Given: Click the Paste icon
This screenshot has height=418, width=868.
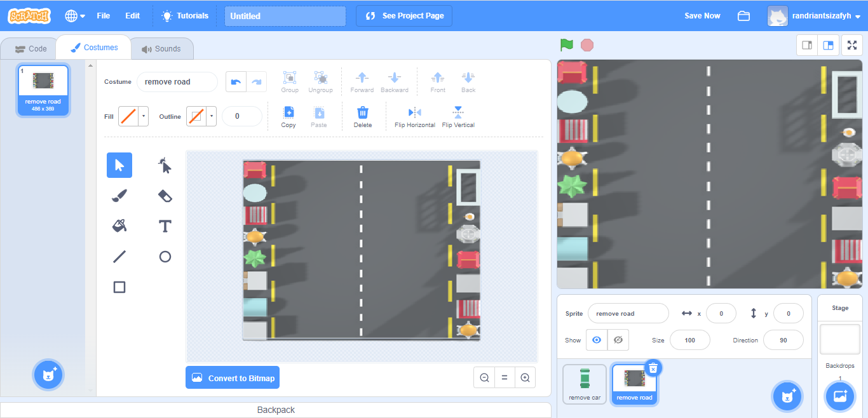Looking at the screenshot, I should pos(319,116).
